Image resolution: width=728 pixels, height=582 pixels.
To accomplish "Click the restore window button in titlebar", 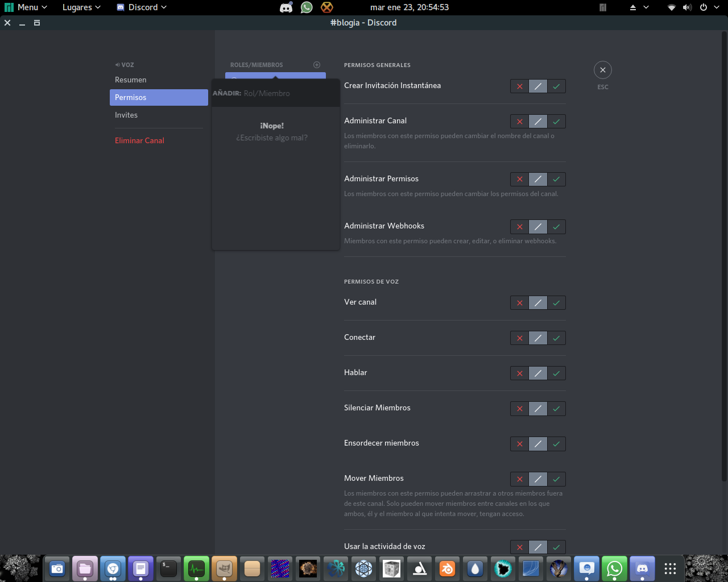I will 37,23.
